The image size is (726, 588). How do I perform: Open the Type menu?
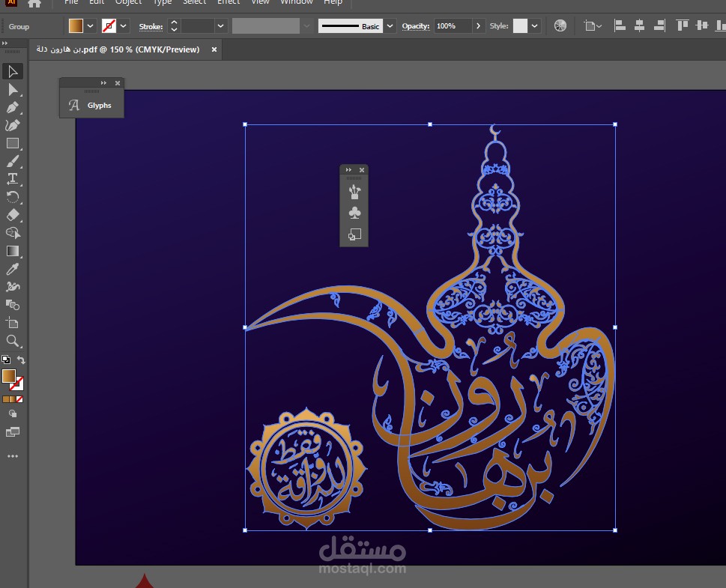[162, 2]
